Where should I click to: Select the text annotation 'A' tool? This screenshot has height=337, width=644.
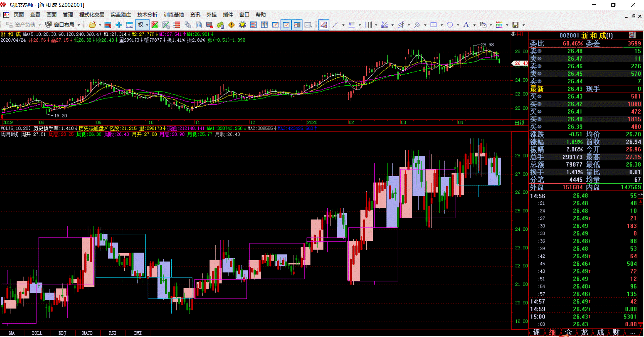coord(466,25)
